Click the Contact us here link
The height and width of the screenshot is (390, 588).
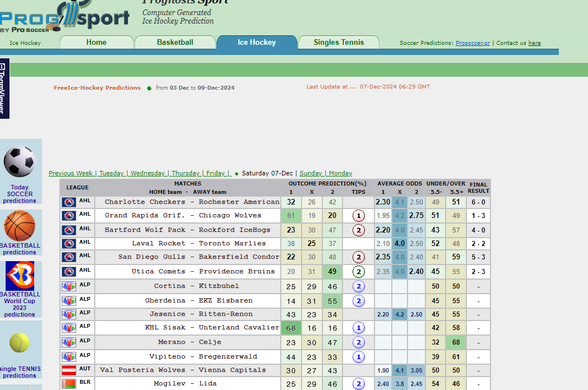[x=534, y=43]
